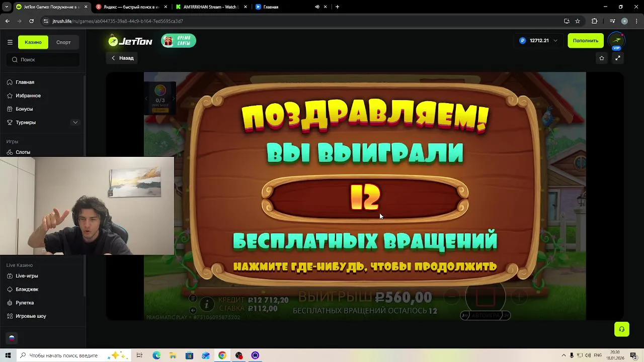644x362 pixels.
Task: Open the hamburger menu in JetTon sidebar
Action: point(10,42)
